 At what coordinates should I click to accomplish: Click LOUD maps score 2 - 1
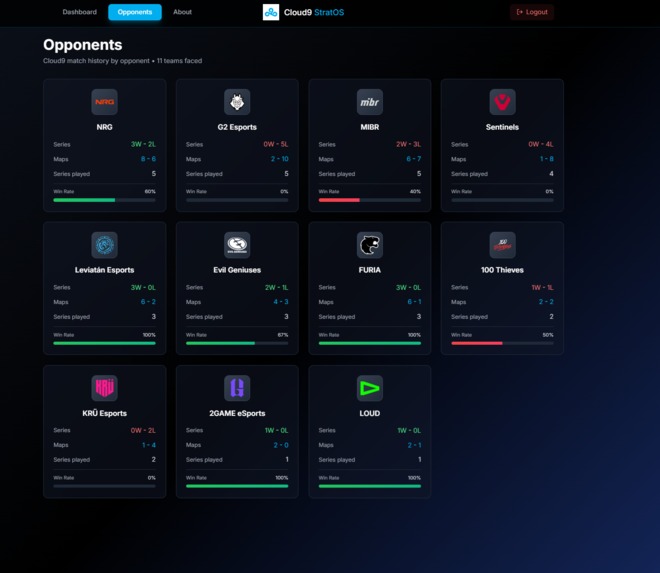coord(414,445)
